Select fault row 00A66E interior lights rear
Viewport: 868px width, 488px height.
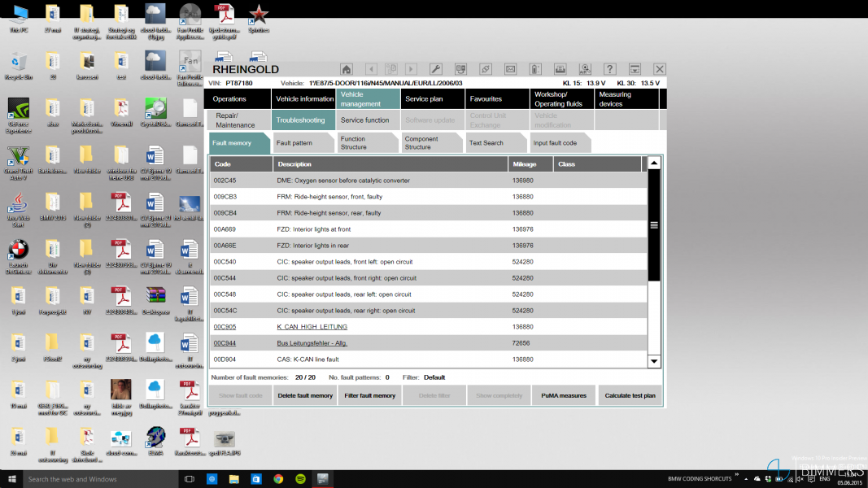tap(429, 246)
